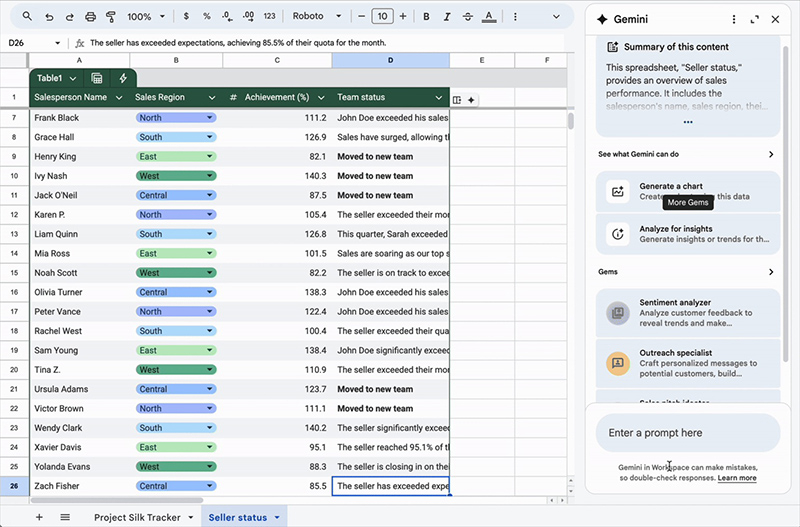Select the paint format tool

(x=110, y=17)
